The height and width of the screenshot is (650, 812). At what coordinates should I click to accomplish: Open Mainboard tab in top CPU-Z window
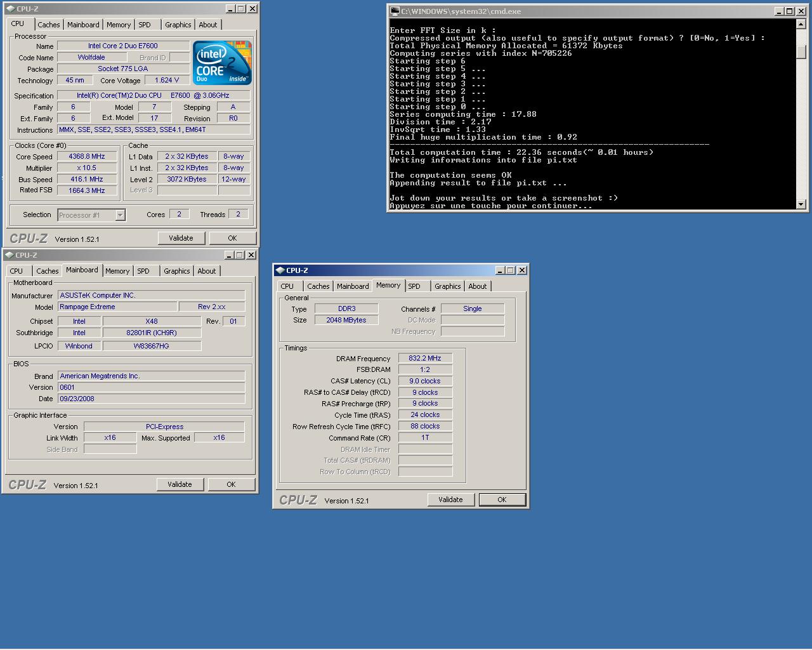(x=83, y=25)
